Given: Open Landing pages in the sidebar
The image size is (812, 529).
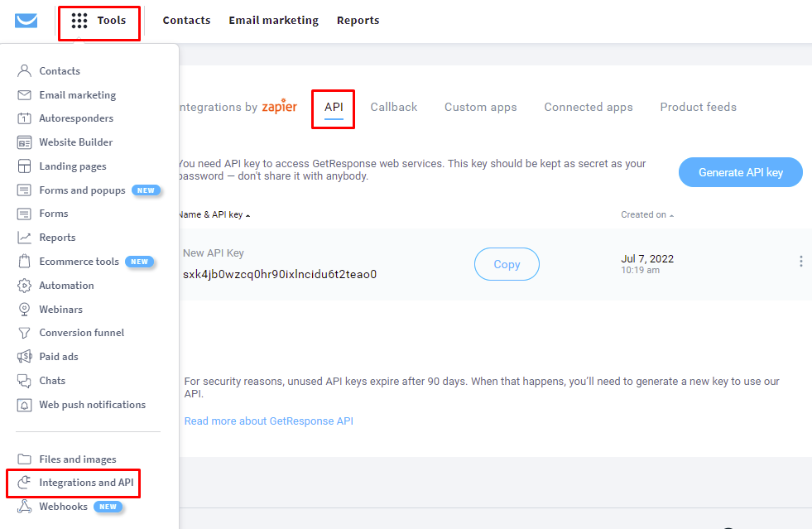Looking at the screenshot, I should (x=73, y=166).
